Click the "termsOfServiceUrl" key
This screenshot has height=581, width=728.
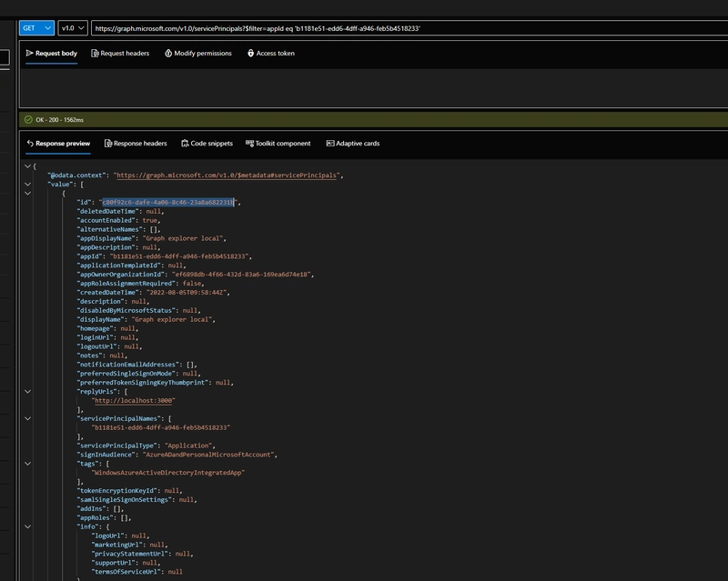tap(126, 572)
